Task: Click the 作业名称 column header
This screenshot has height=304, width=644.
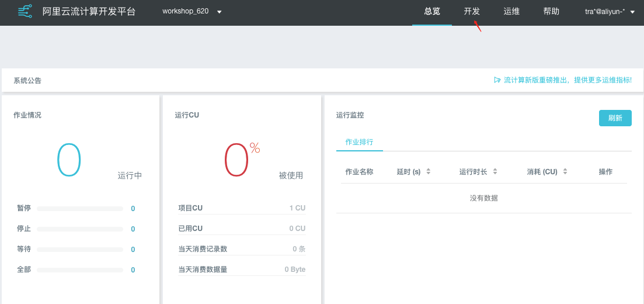Action: [360, 171]
